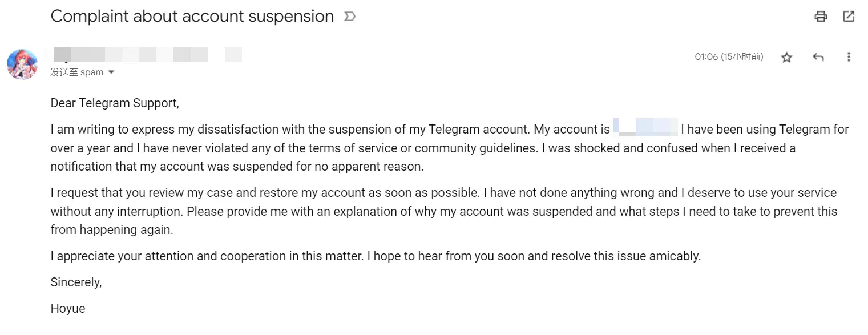This screenshot has width=868, height=335.
Task: Click the Sincerely closing line
Action: 76,282
